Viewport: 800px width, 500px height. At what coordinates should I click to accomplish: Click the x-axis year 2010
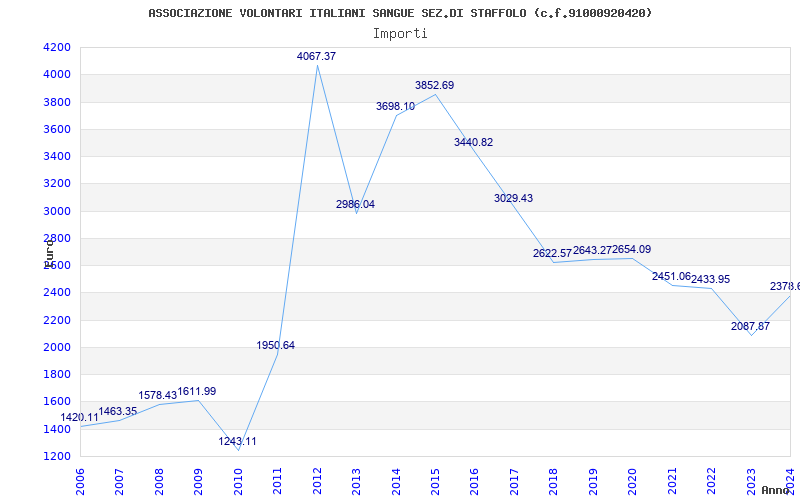238,482
